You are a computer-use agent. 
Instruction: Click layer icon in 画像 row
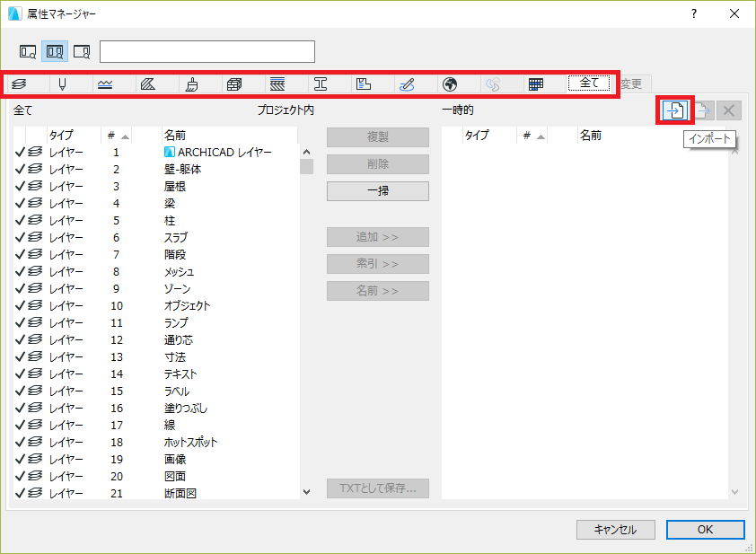click(35, 459)
